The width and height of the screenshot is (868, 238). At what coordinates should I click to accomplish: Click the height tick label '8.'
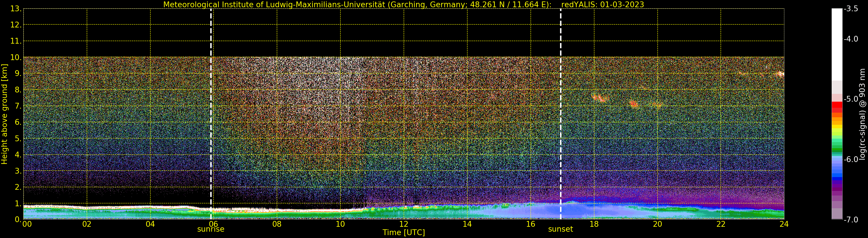tap(18, 90)
